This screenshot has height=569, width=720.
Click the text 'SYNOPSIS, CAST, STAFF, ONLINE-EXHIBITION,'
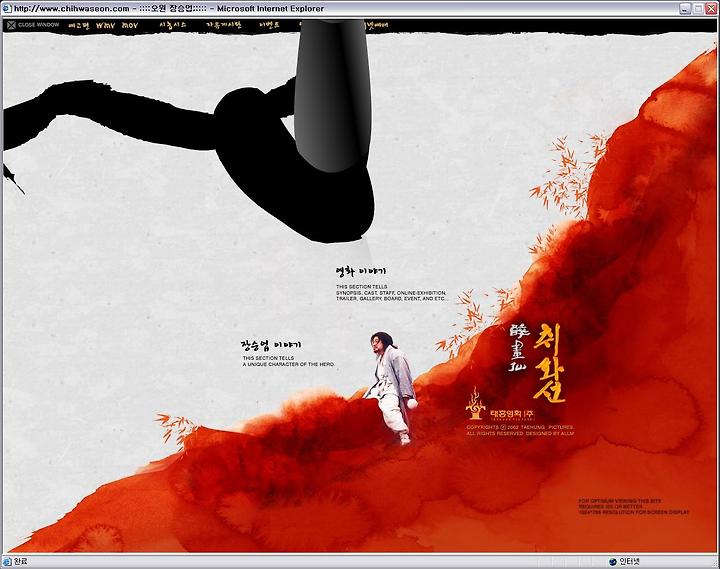click(x=391, y=293)
